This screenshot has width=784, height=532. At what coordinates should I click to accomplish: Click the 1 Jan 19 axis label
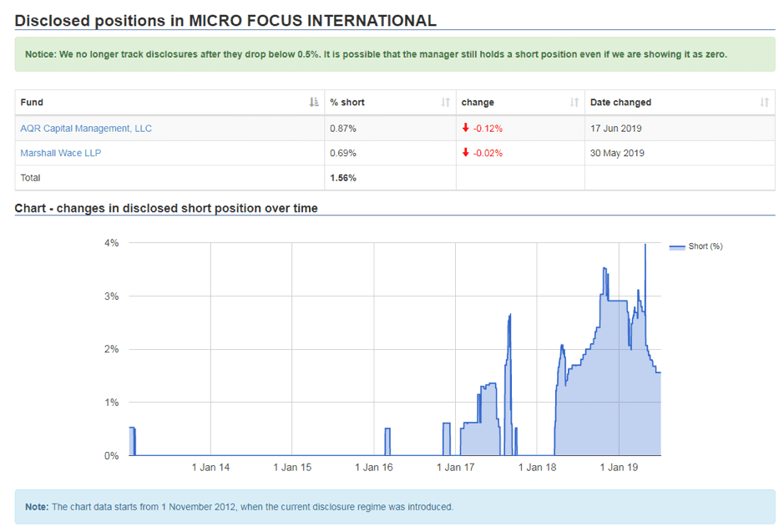(x=619, y=468)
